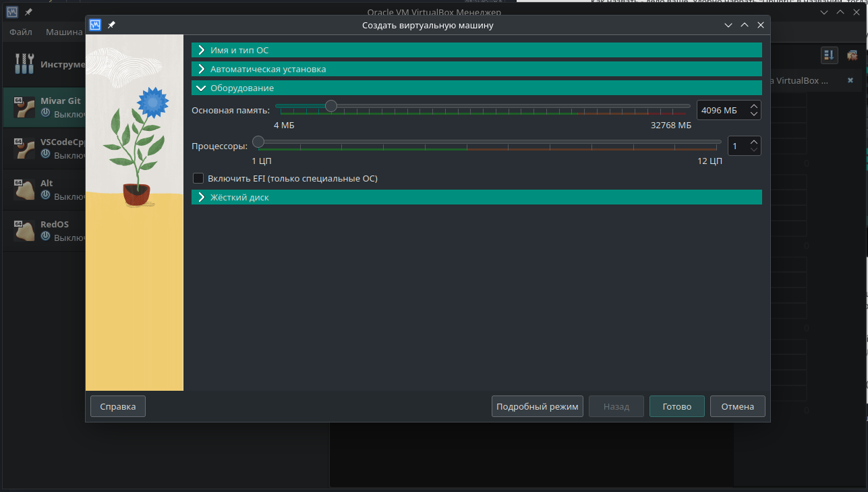Select the Mivar Git virtual machine icon
The height and width of the screenshot is (492, 868).
click(26, 107)
